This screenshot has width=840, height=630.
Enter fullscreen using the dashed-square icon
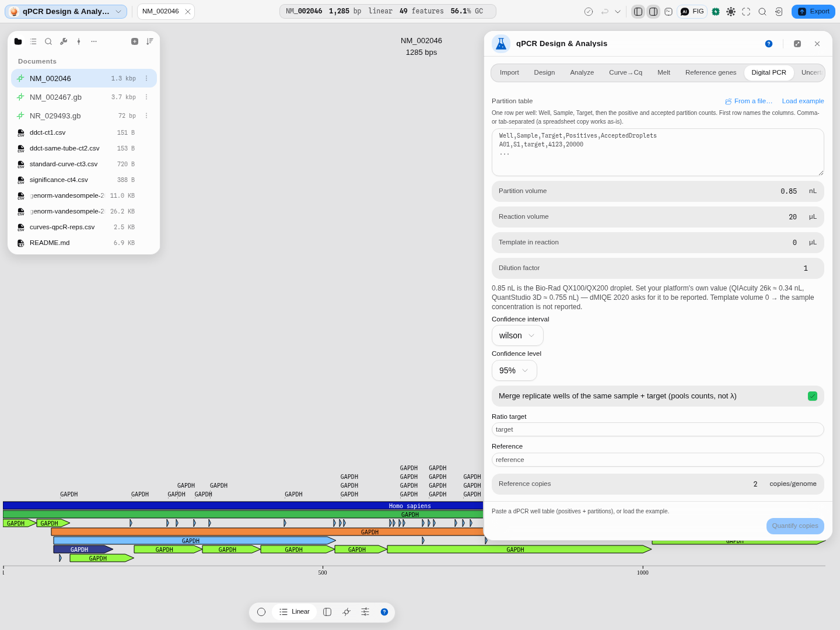(746, 12)
